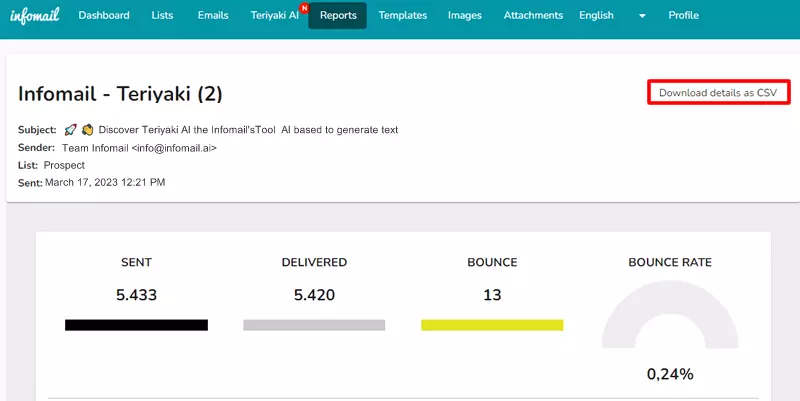Click the rocket emoji in the subject
The height and width of the screenshot is (401, 800).
click(x=70, y=130)
